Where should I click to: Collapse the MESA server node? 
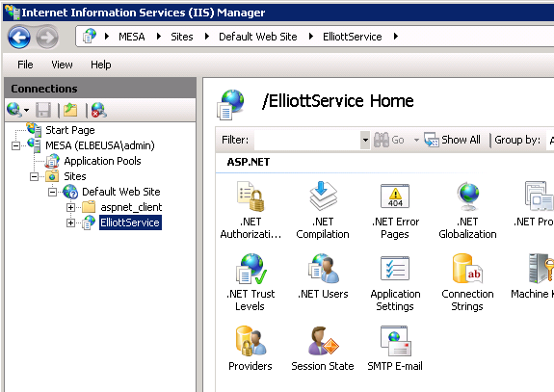coord(16,145)
